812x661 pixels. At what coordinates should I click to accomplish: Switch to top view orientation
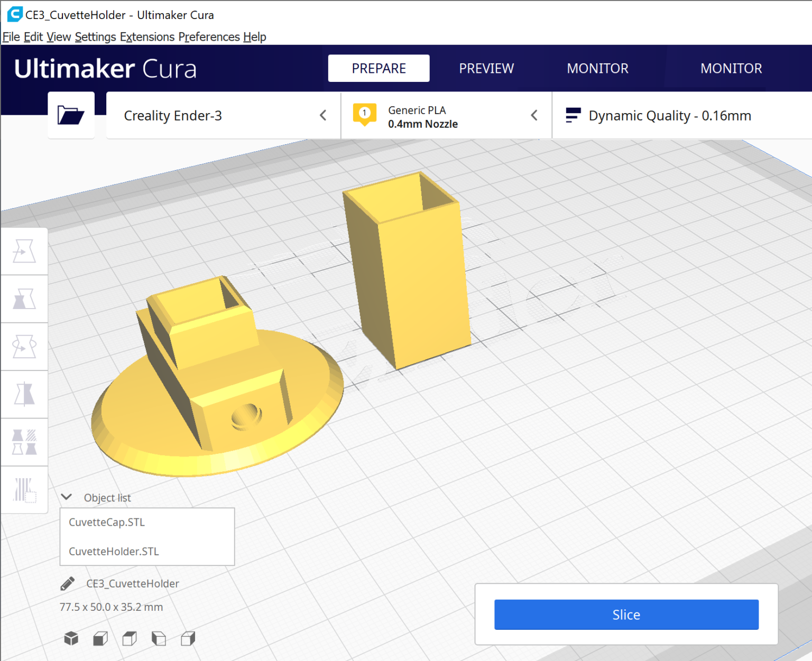129,638
